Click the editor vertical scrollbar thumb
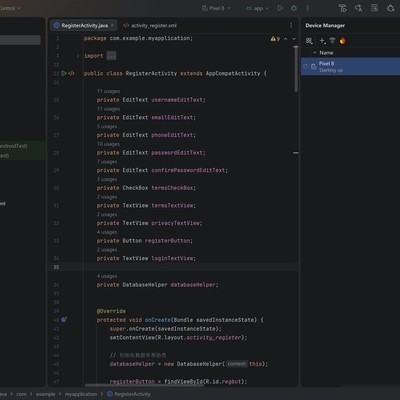The height and width of the screenshot is (400, 400). [296, 69]
